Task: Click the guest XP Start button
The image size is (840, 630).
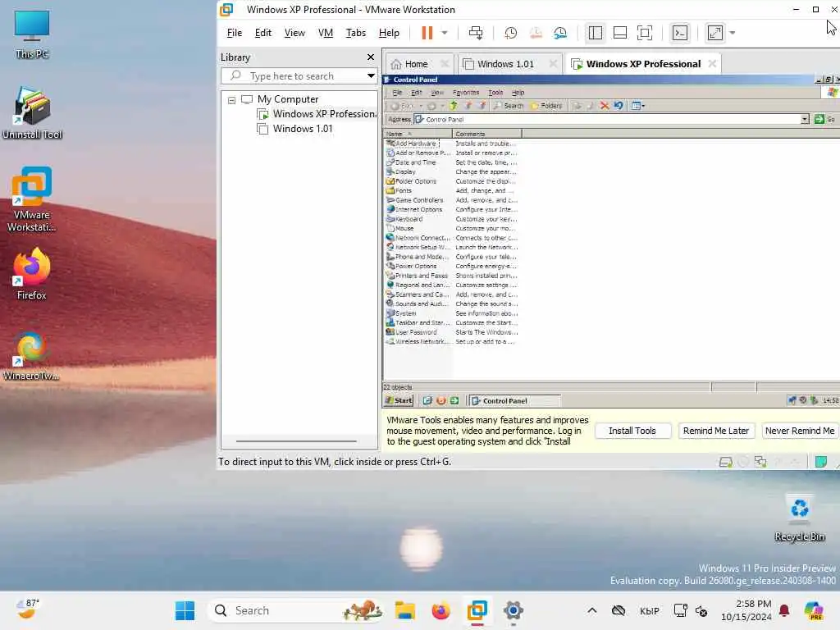Action: coord(399,400)
